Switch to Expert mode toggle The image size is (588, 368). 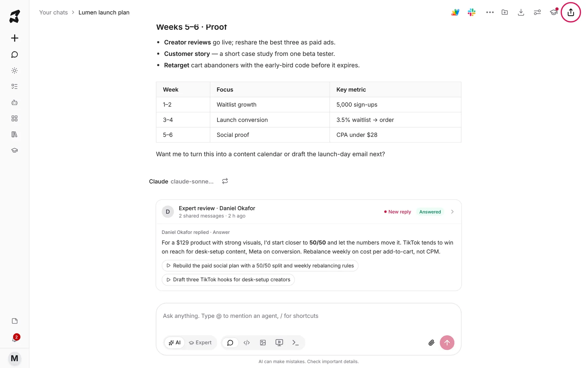tap(200, 342)
